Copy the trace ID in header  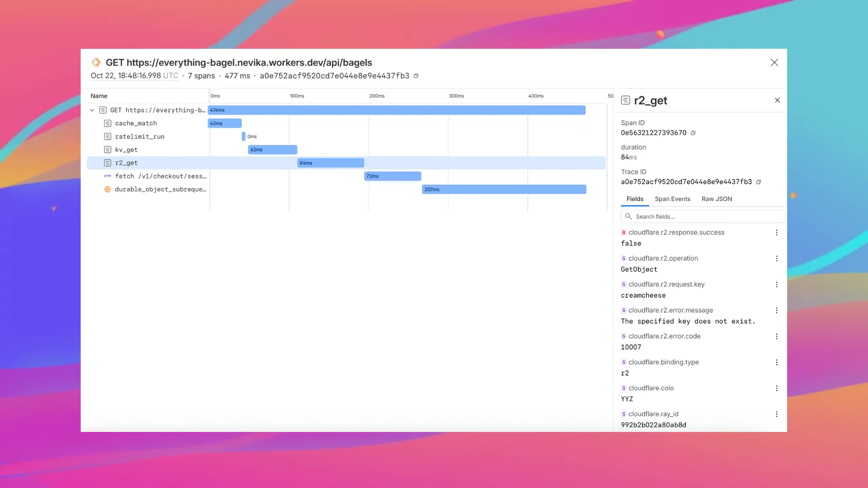coord(416,76)
